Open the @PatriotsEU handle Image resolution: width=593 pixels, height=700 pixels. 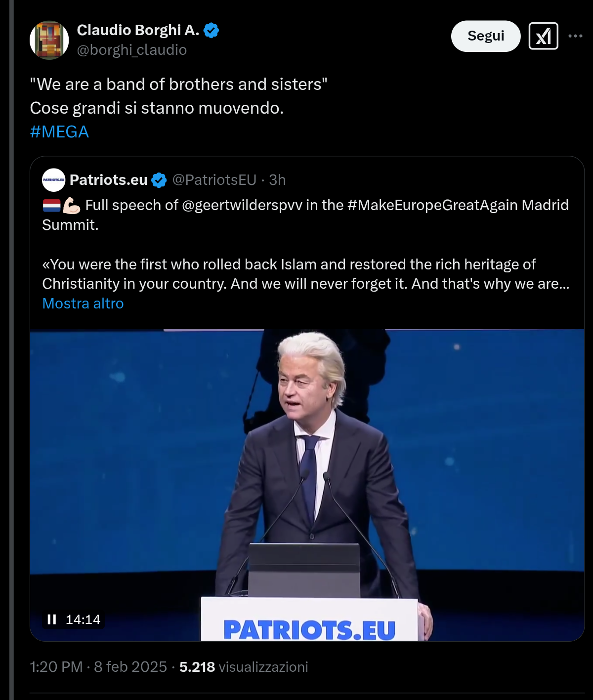[214, 180]
